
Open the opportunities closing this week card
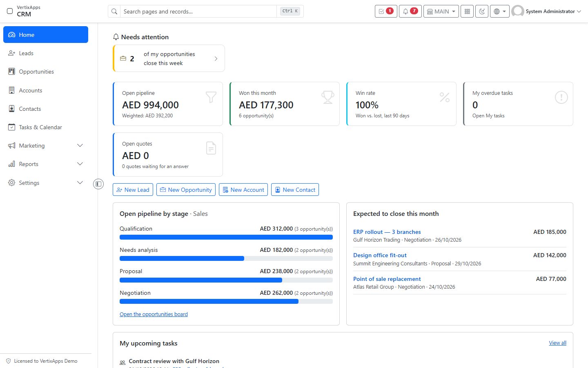tap(169, 58)
